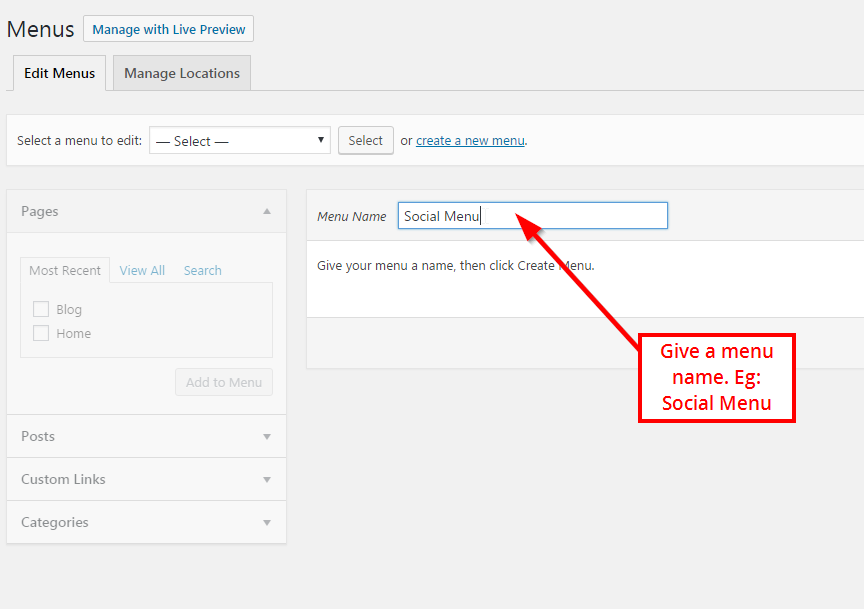This screenshot has width=864, height=609.
Task: Expand Posts panel arrow icon
Action: coord(267,436)
